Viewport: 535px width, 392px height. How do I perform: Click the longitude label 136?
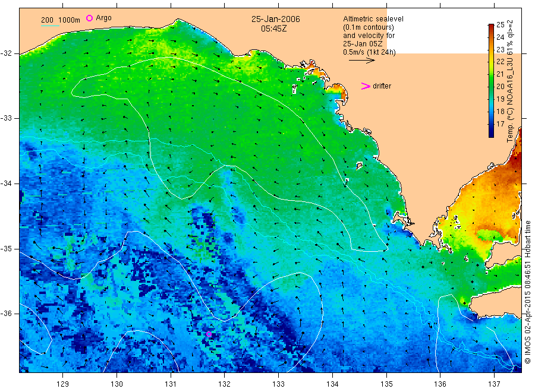coord(440,384)
